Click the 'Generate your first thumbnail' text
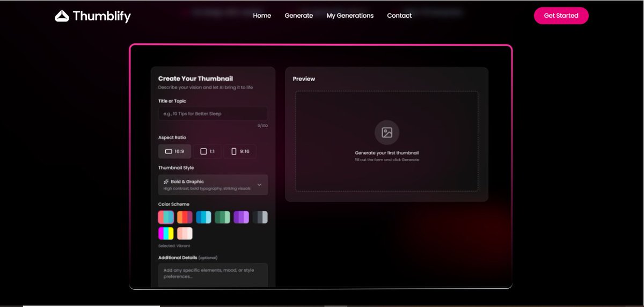The width and height of the screenshot is (644, 307). click(x=387, y=153)
